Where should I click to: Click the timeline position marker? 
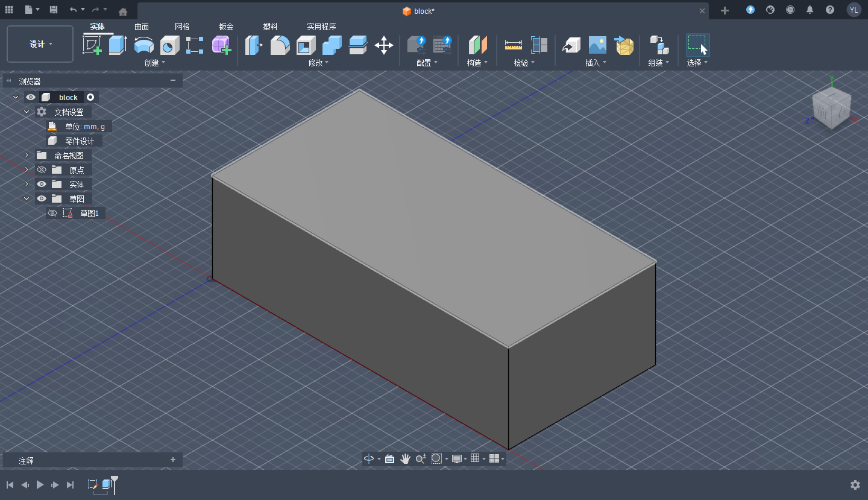[x=115, y=484]
